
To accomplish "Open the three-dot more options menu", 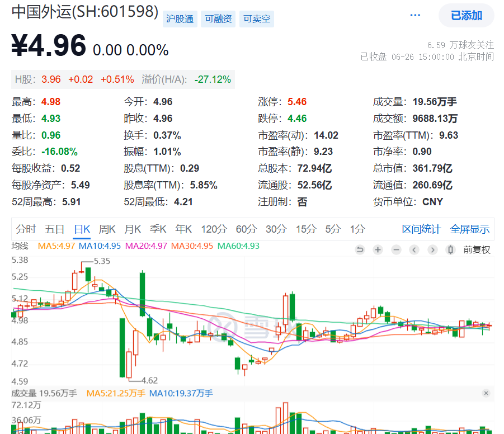I will coord(415,15).
